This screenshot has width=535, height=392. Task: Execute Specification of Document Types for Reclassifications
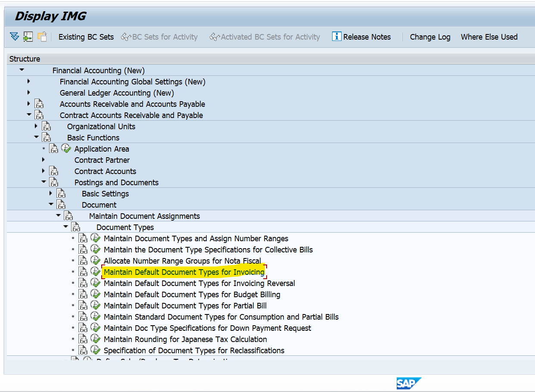(x=96, y=350)
